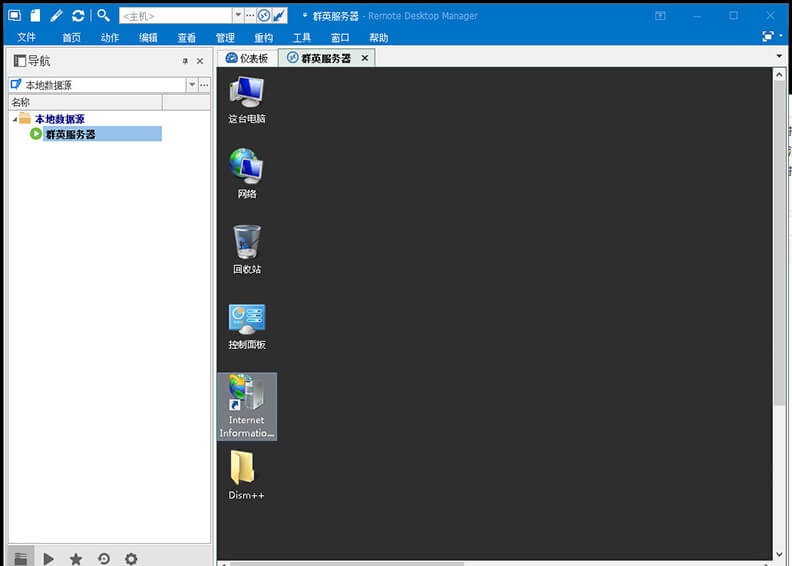Click the Internet Information Services shortcut
792x566 pixels.
246,406
